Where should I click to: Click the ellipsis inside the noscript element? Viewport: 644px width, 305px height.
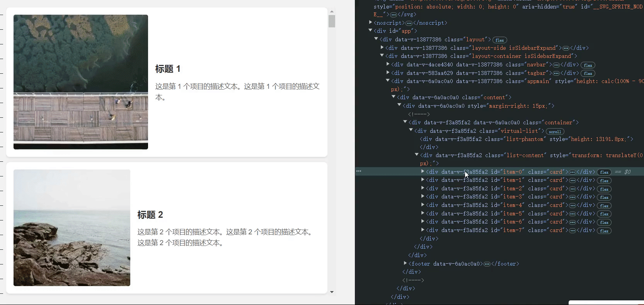[409, 23]
